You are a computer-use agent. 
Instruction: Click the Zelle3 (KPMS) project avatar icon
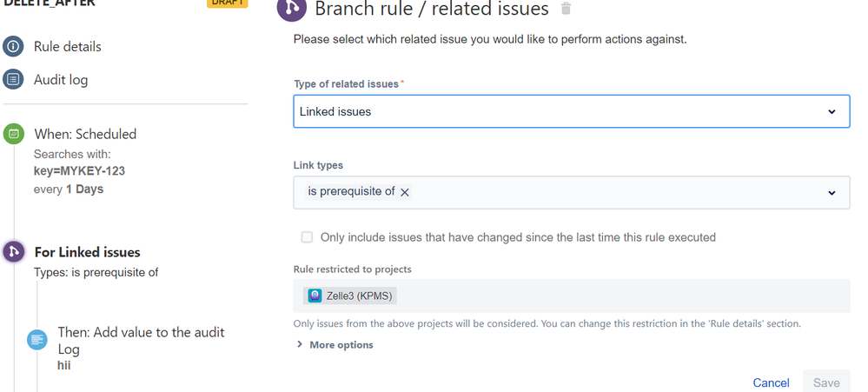pos(315,296)
